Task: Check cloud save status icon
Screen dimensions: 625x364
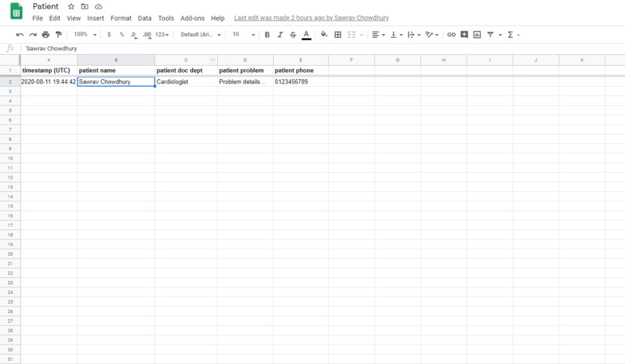Action: click(98, 6)
